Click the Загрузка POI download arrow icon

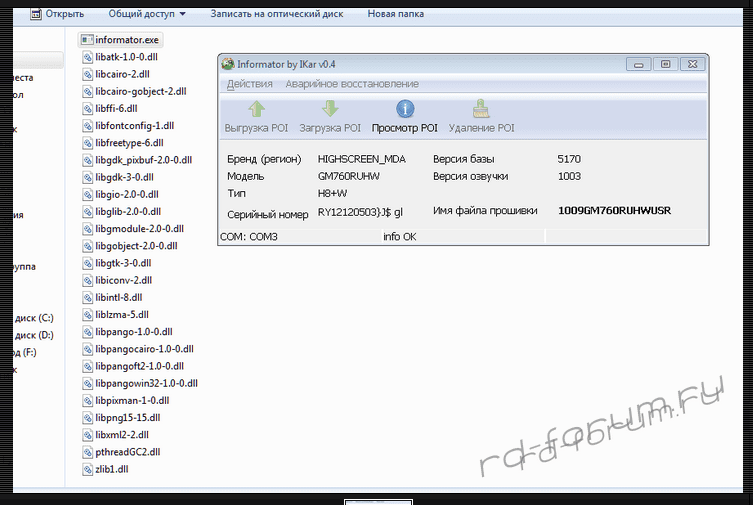coord(330,109)
